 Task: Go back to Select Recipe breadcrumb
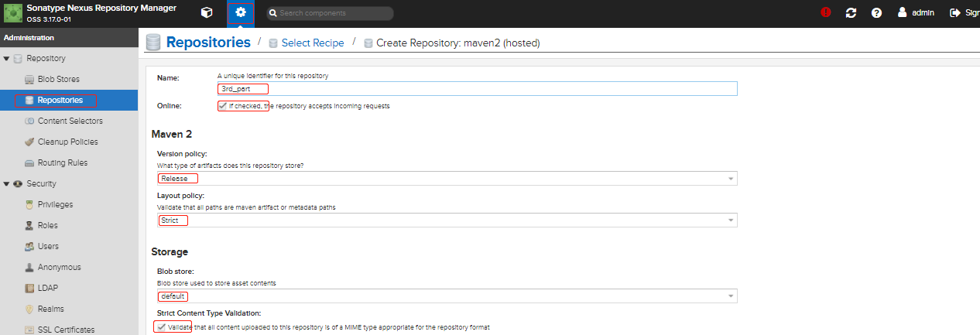(x=313, y=43)
